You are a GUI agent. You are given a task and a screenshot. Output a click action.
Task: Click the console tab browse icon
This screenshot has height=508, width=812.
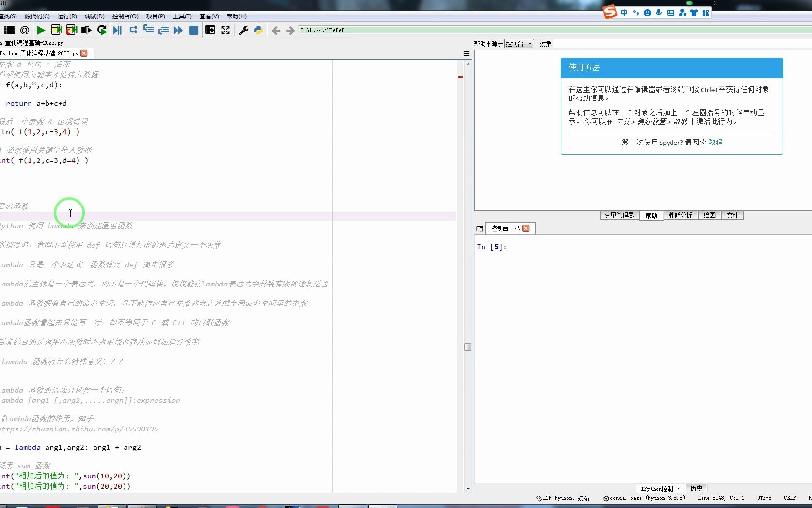[x=480, y=229]
